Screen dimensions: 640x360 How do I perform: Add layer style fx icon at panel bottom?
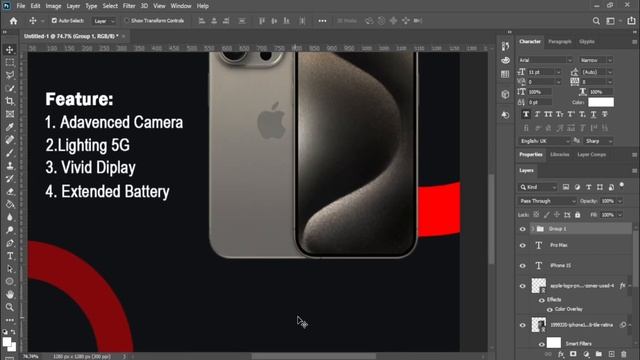tap(561, 354)
